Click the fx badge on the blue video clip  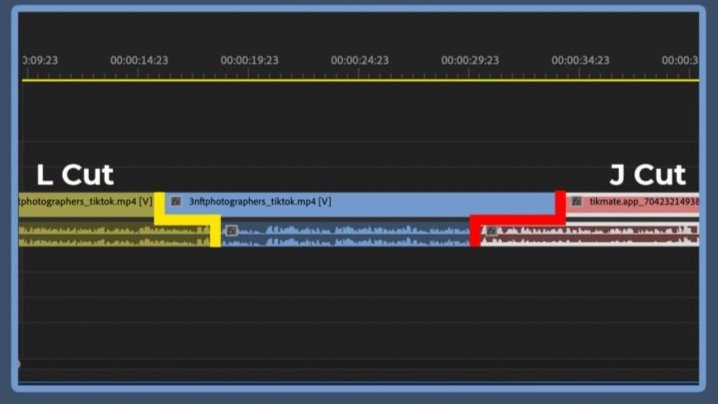(176, 202)
